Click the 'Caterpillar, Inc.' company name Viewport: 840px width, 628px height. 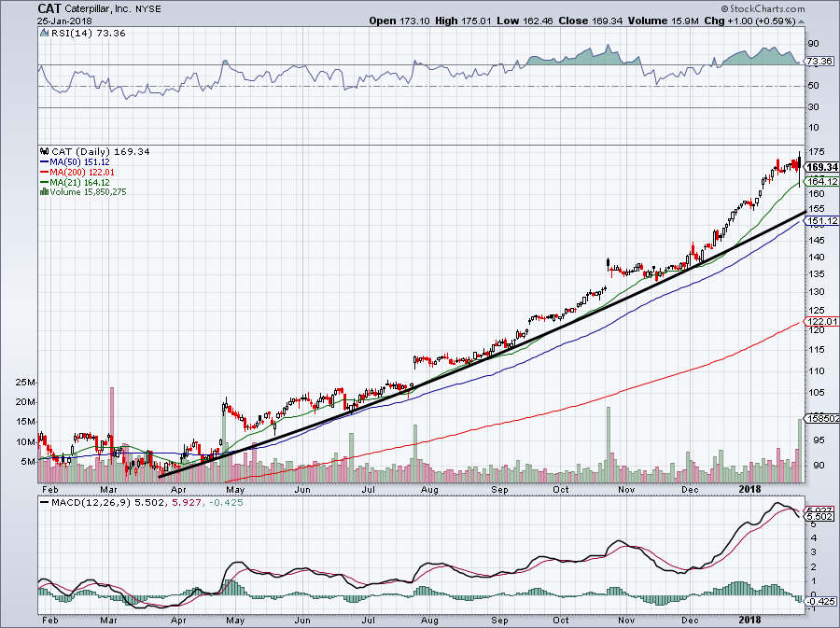coord(96,9)
